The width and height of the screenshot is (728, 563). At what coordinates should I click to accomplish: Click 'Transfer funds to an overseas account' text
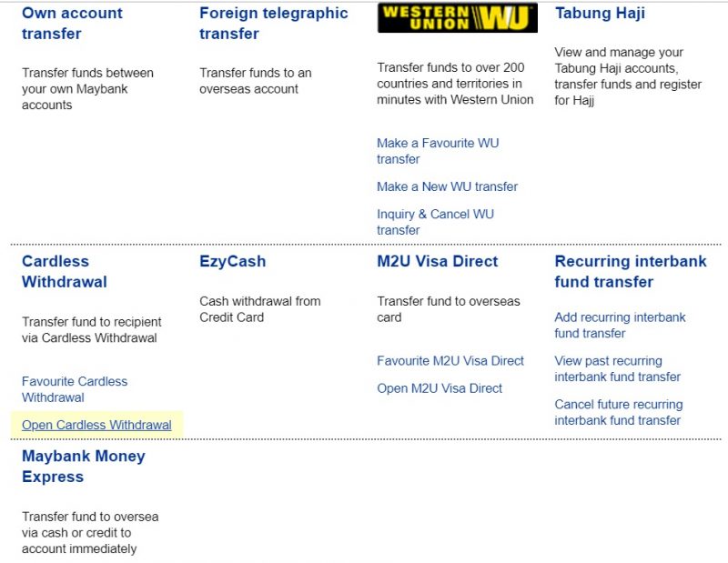pyautogui.click(x=256, y=81)
